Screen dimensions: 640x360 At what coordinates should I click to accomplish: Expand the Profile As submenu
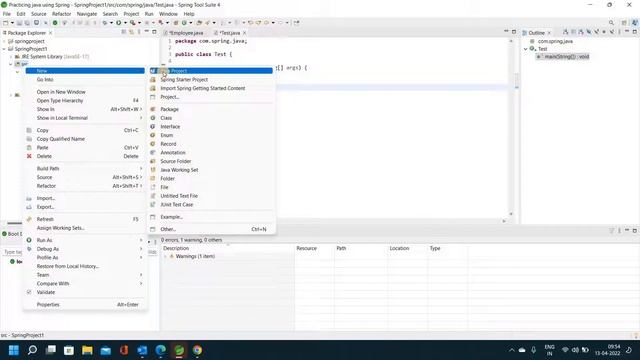click(x=85, y=258)
